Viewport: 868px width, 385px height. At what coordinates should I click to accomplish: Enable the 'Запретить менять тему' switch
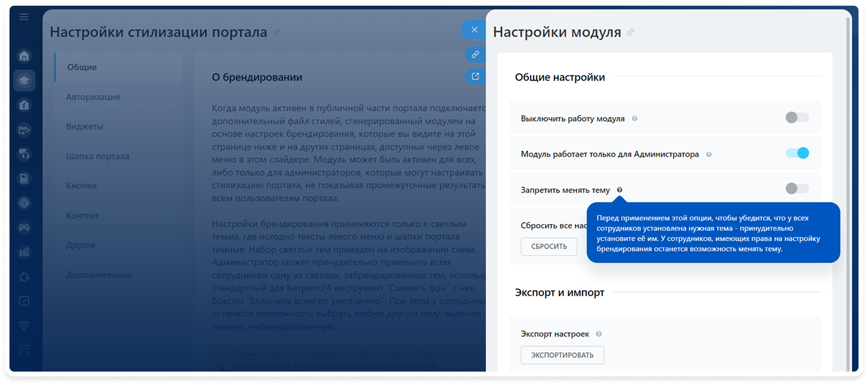(x=797, y=188)
